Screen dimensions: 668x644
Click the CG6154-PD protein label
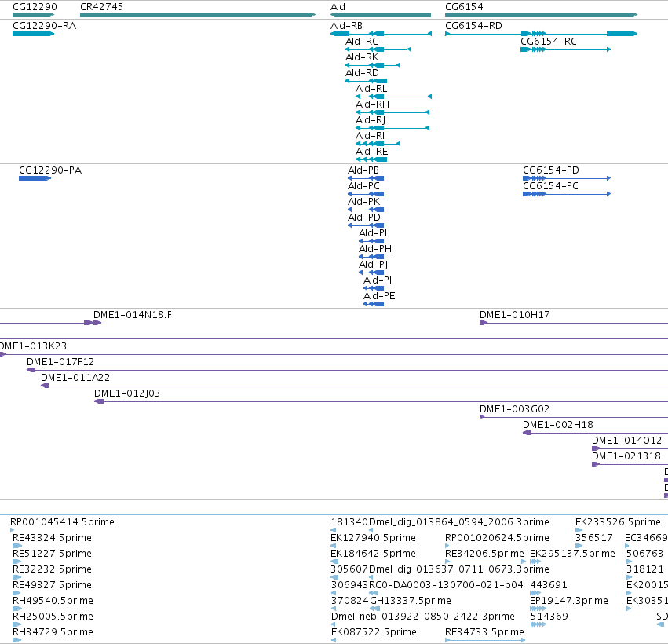click(x=551, y=170)
